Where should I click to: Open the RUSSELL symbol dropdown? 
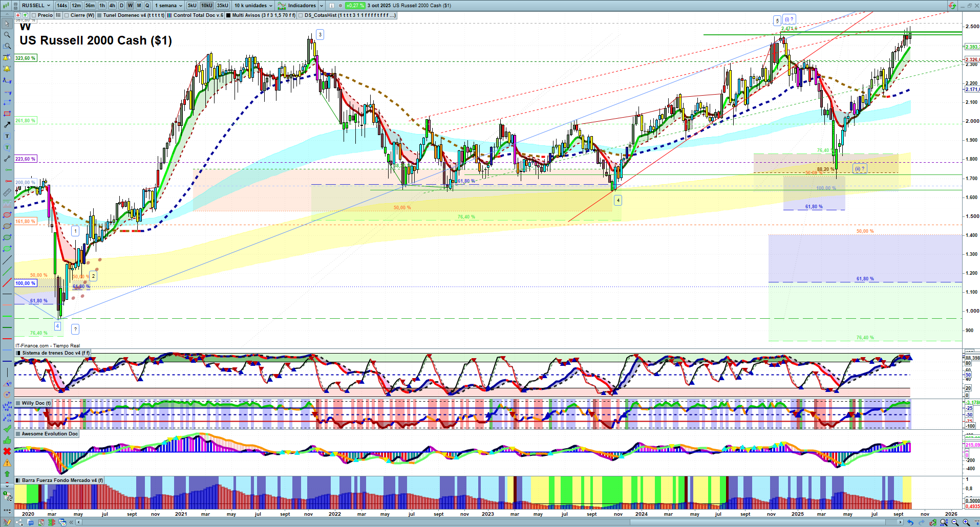(x=36, y=6)
